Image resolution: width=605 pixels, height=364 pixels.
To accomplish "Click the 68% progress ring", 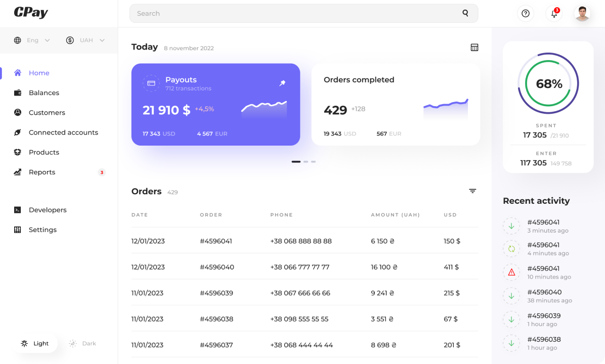I will tap(548, 83).
